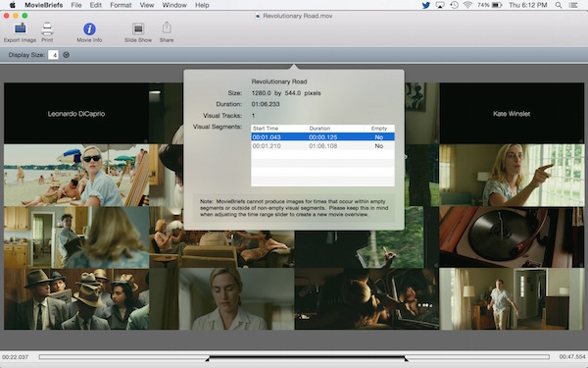
Task: Click the Kate Winslet title card thumbnail
Action: coord(512,114)
